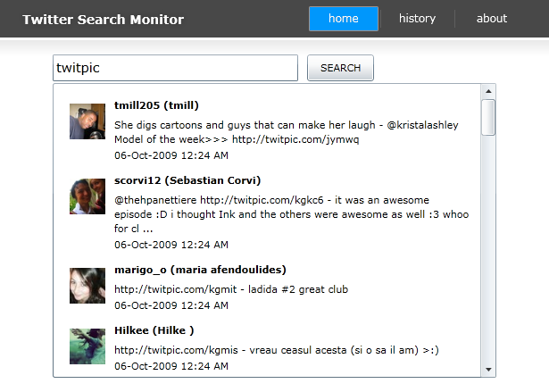Click the timestamp under marigo_o's tweet

(x=171, y=305)
